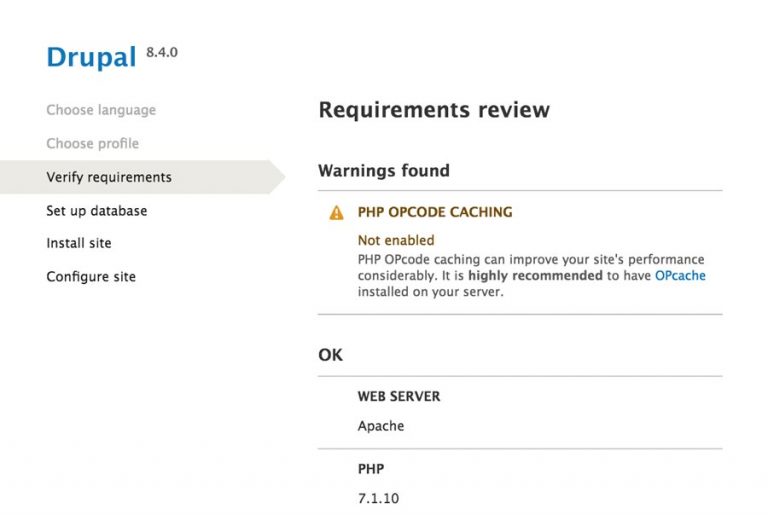Viewport: 768px width, 515px height.
Task: Click the Warnings found heading
Action: click(384, 171)
